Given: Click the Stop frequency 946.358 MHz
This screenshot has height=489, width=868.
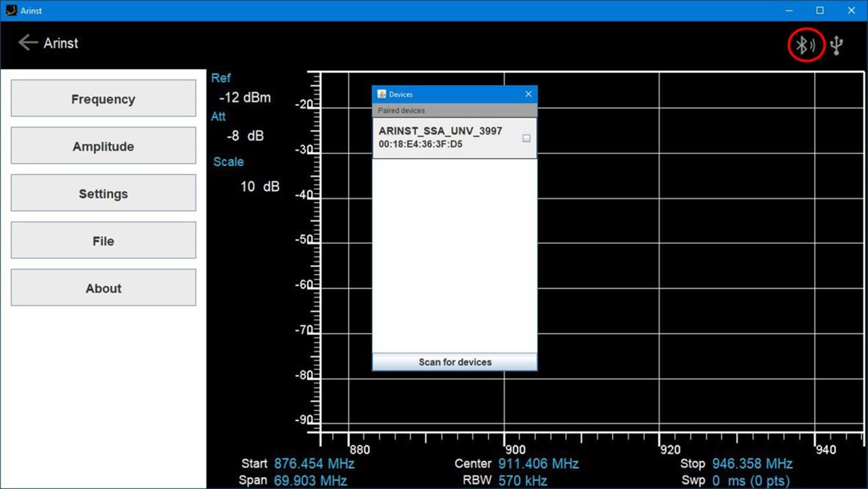Looking at the screenshot, I should tap(752, 464).
